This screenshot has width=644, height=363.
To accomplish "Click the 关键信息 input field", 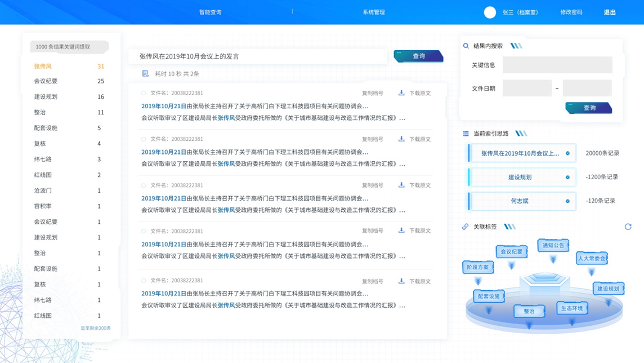I will 557,65.
